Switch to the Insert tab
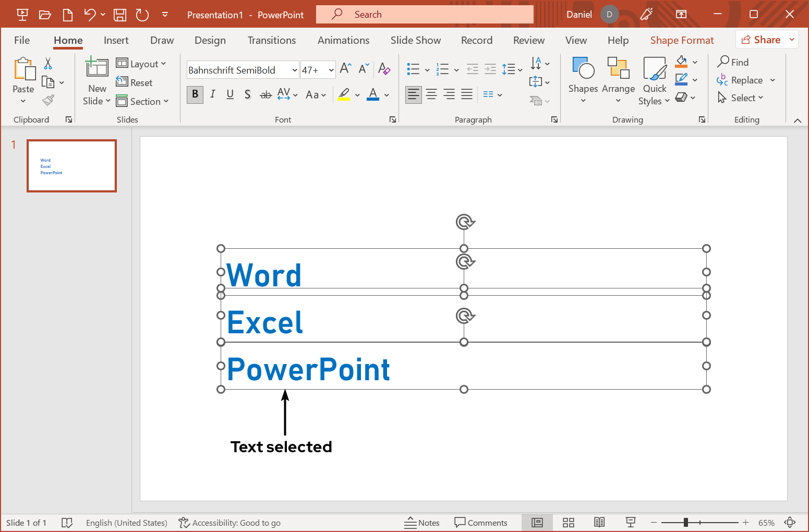Viewport: 809px width, 532px height. tap(116, 40)
